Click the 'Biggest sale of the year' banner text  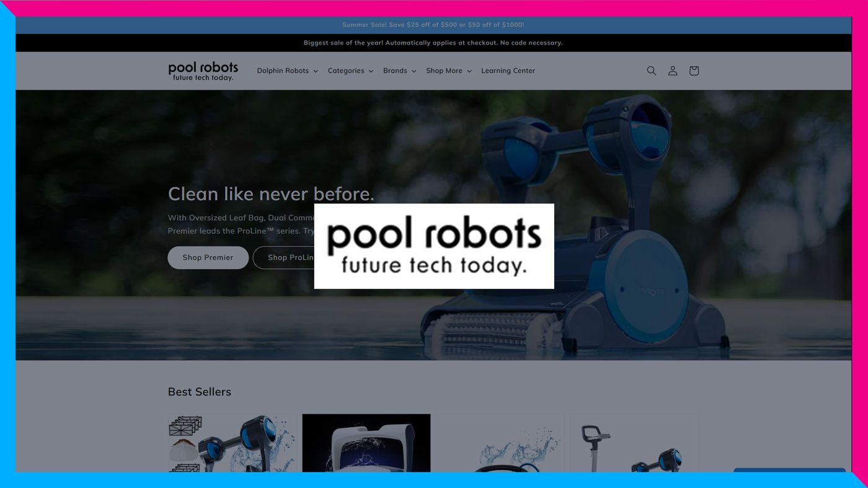click(x=433, y=43)
